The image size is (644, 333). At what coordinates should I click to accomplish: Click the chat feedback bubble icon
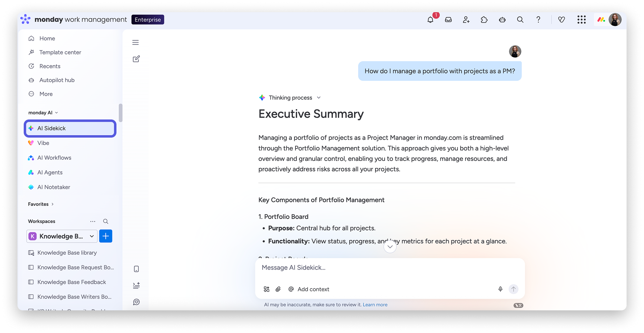coord(136,302)
